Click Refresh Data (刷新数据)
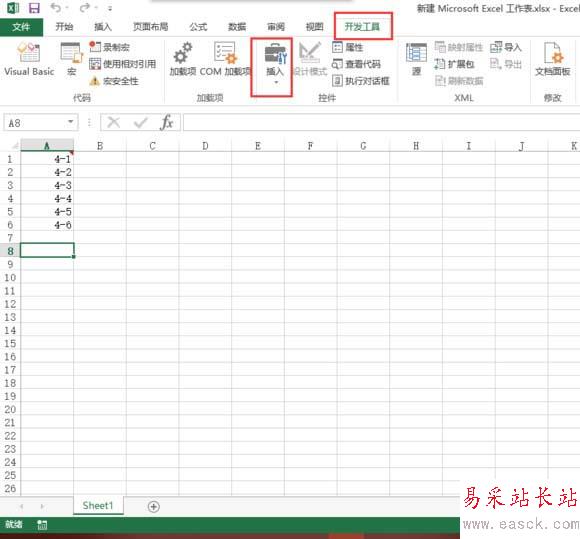580x539 pixels. tap(459, 81)
